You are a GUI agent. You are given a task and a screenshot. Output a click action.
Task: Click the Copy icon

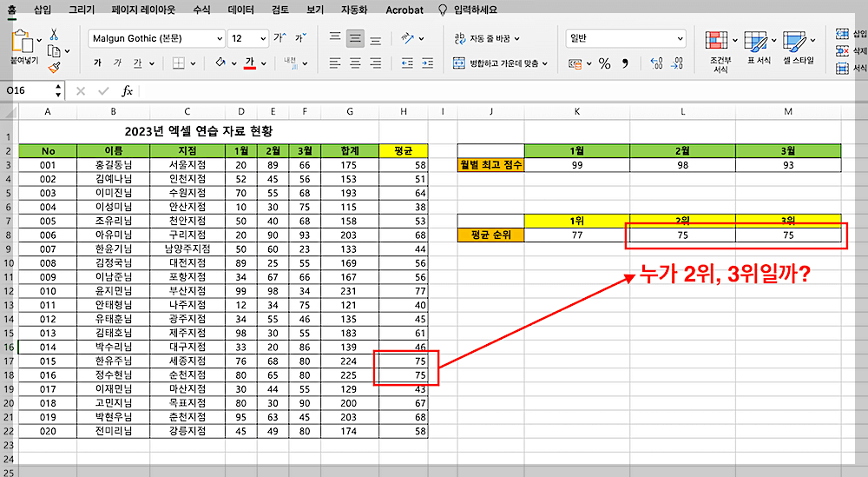coord(54,51)
